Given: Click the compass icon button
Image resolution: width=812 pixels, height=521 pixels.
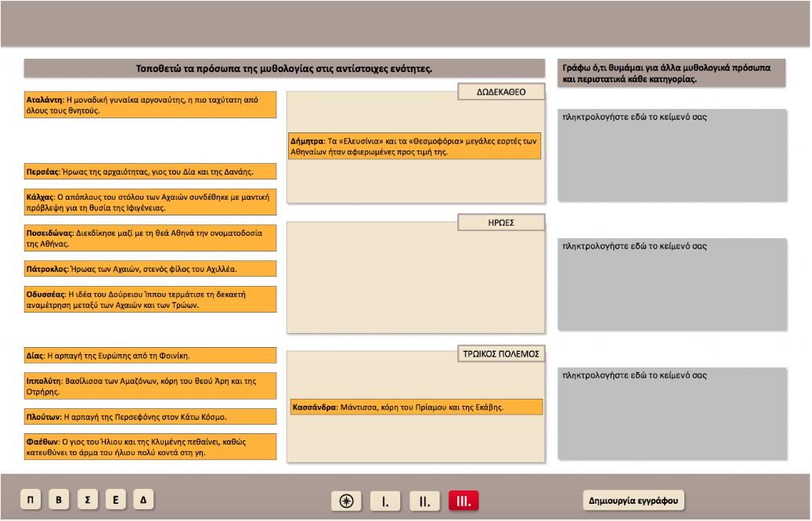Looking at the screenshot, I should point(346,501).
